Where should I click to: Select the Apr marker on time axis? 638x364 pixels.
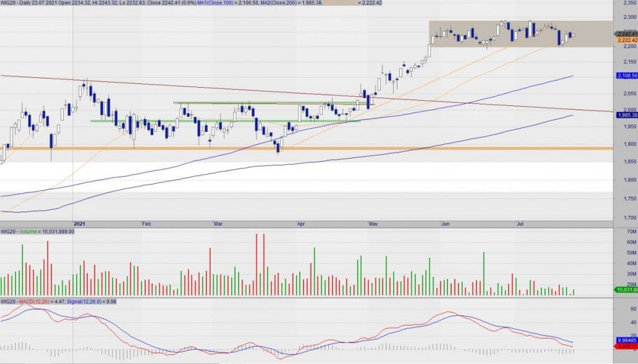coord(301,224)
